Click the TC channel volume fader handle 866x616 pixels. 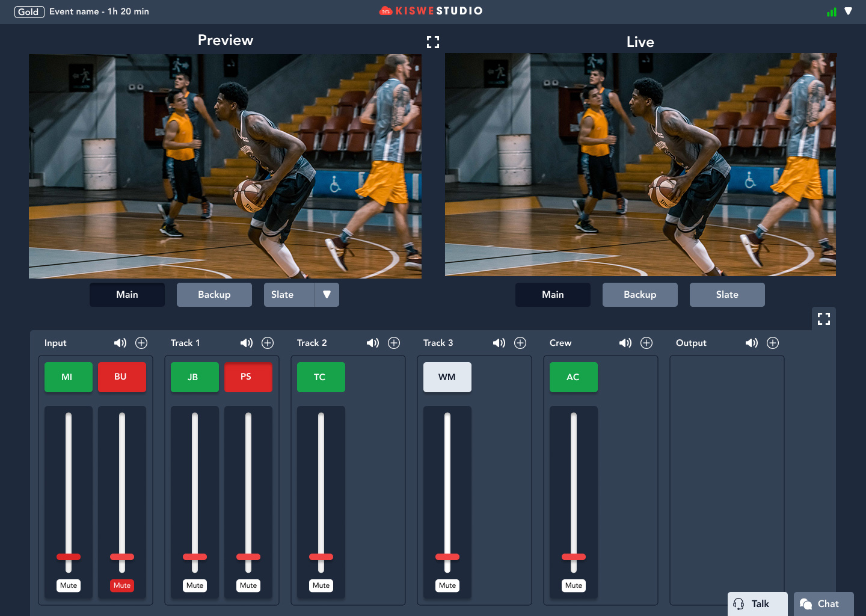click(x=321, y=557)
